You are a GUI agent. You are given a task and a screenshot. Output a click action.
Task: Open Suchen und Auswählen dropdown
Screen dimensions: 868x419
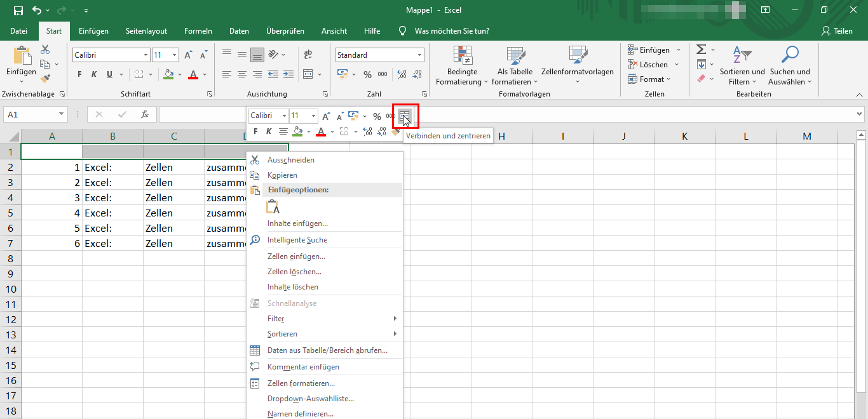[x=790, y=66]
